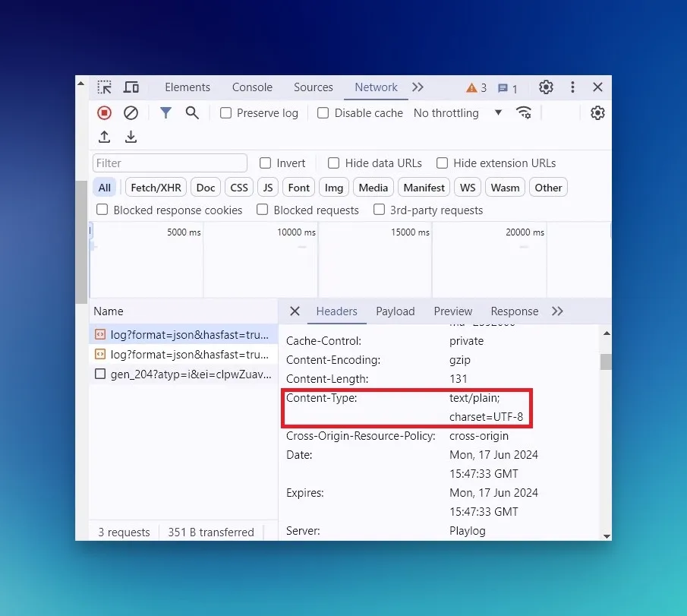Expand more DevTools panel tabs
This screenshot has width=687, height=616.
point(418,87)
